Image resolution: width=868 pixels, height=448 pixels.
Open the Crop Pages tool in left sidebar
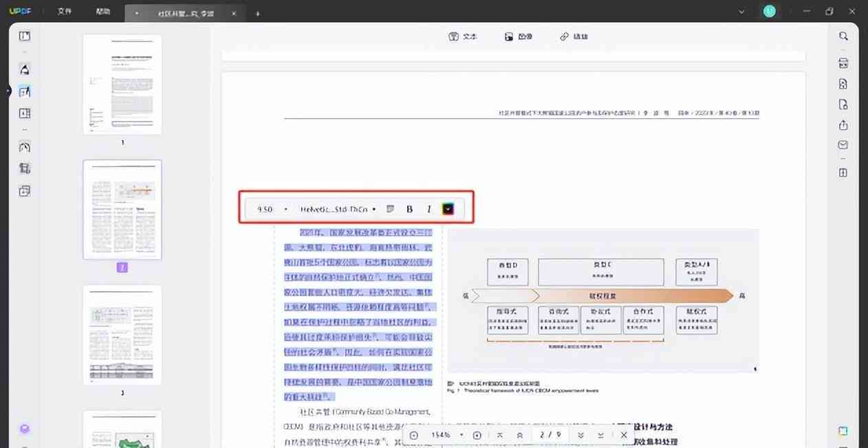tap(25, 168)
